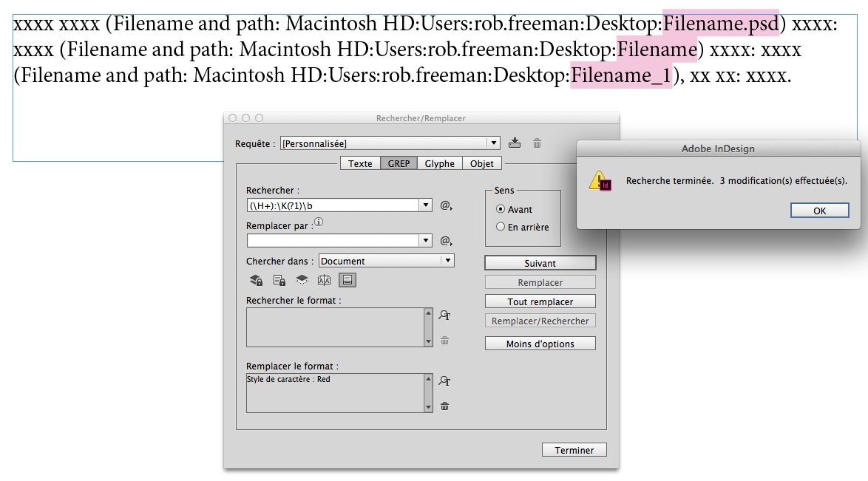Switch to the Objet tab
The width and height of the screenshot is (868, 481).
(481, 163)
